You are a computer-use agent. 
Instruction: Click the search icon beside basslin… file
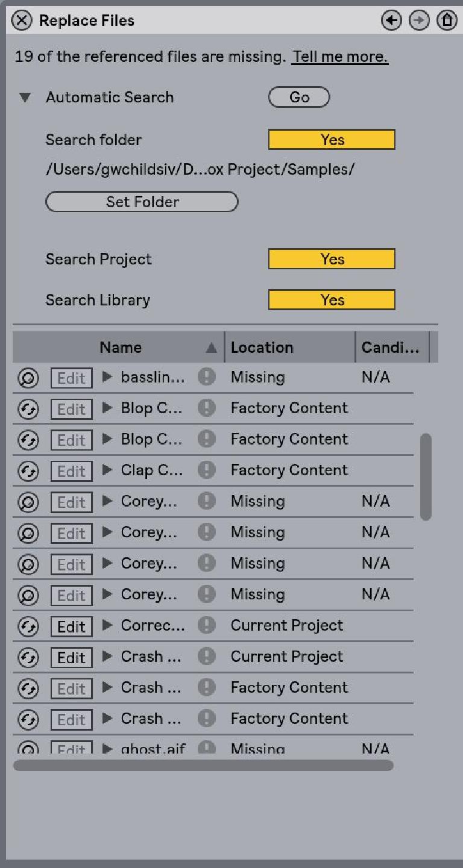(x=28, y=378)
